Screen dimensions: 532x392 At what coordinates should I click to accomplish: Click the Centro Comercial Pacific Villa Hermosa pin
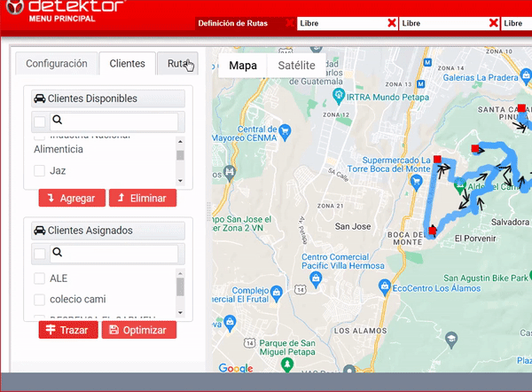pos(316,280)
